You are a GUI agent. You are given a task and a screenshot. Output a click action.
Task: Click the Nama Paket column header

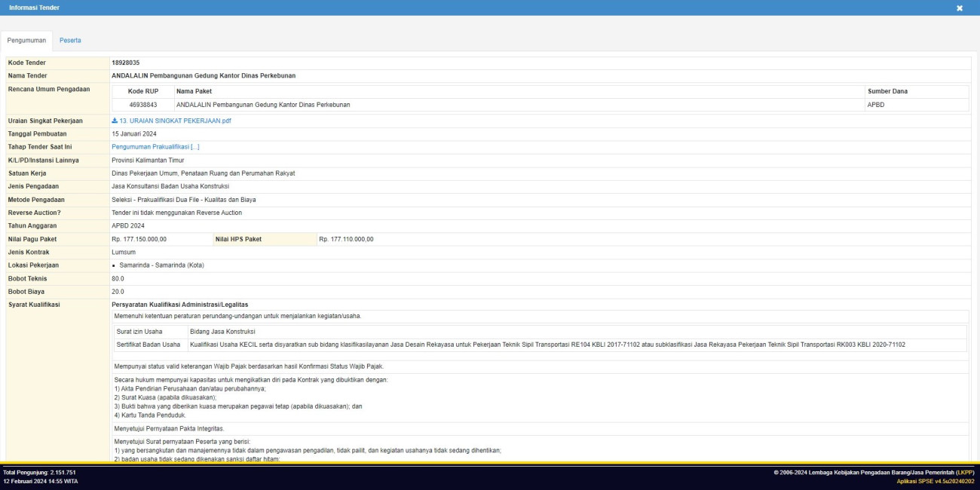pyautogui.click(x=194, y=91)
